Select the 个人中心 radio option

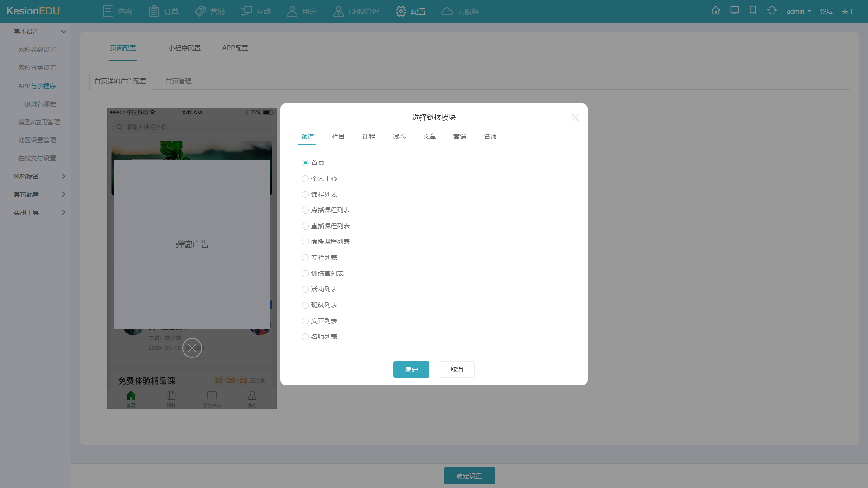(305, 178)
